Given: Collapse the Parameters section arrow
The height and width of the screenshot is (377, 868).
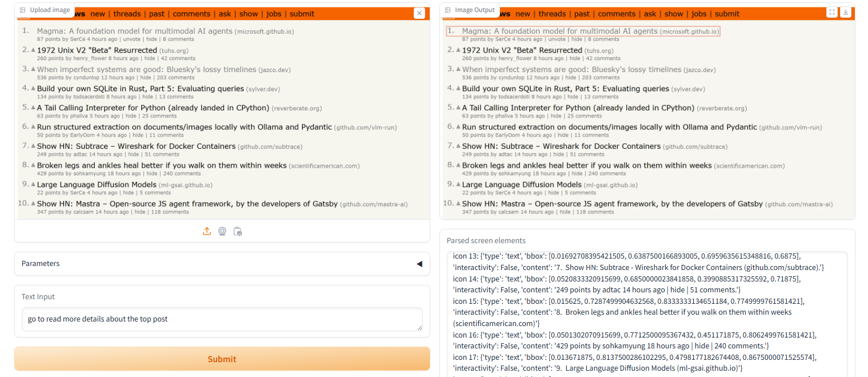Looking at the screenshot, I should tap(421, 264).
